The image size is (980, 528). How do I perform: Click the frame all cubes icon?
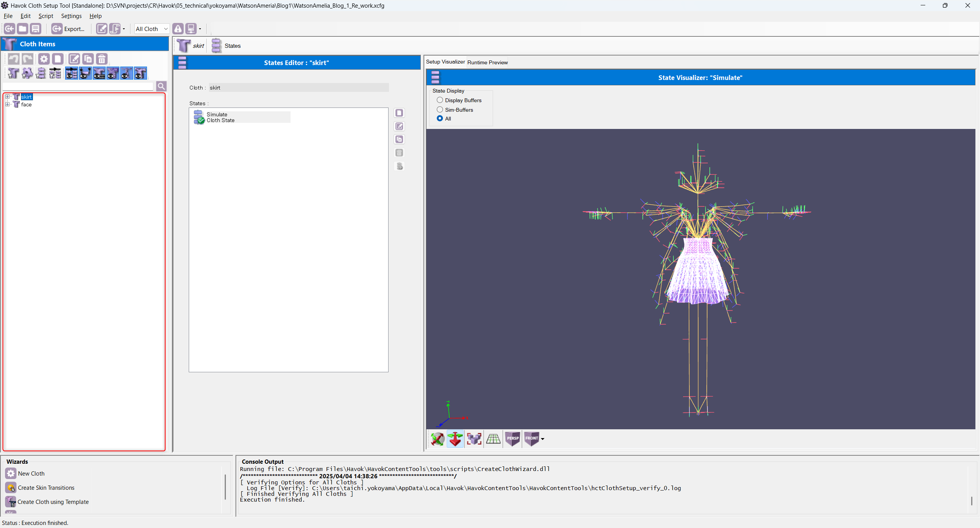point(474,439)
